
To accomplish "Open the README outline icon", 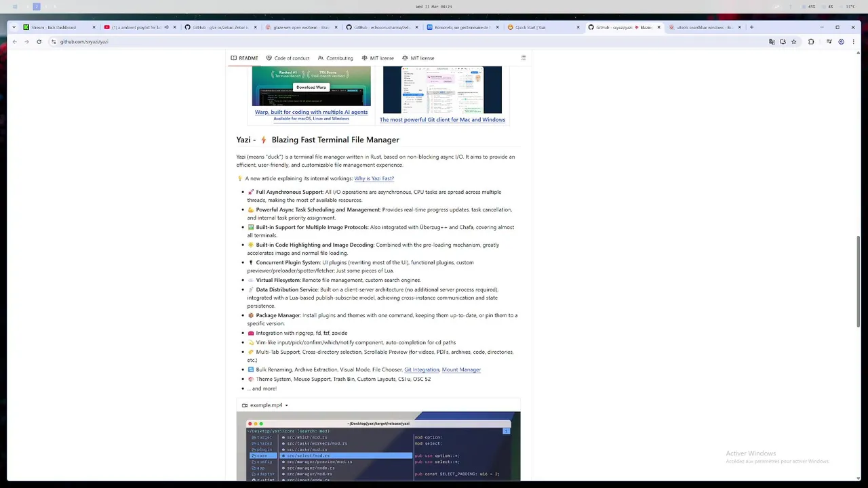I will tap(523, 58).
